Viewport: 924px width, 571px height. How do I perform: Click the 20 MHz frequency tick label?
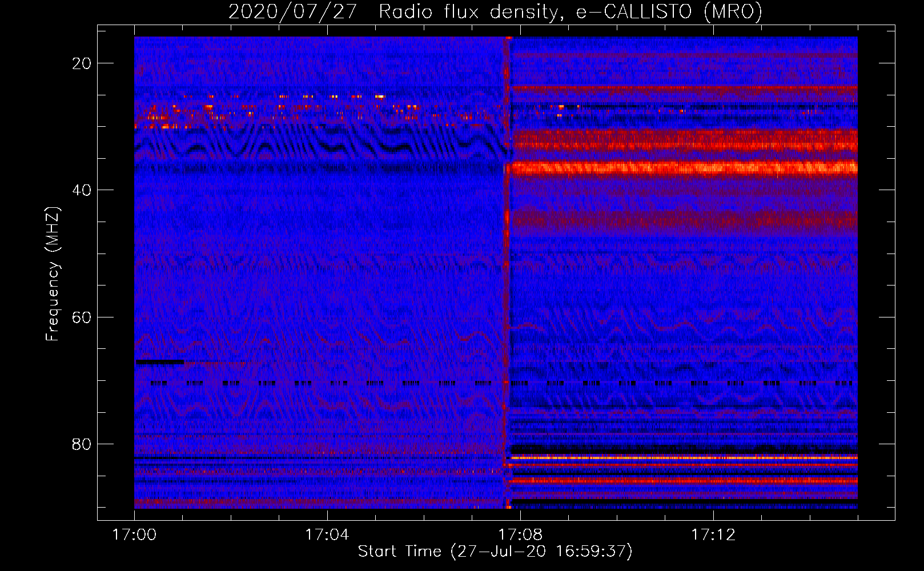pyautogui.click(x=82, y=63)
